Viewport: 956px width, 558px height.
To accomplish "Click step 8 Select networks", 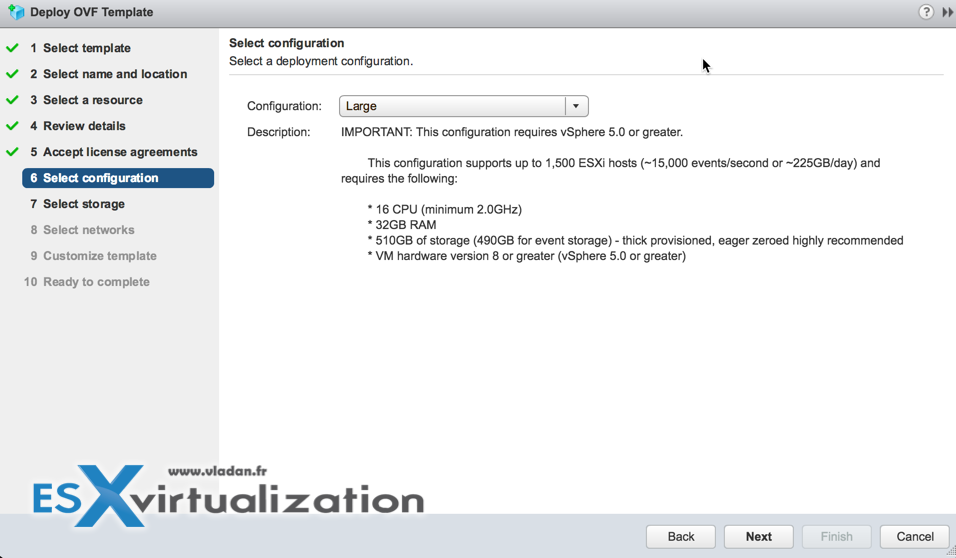I will [82, 230].
